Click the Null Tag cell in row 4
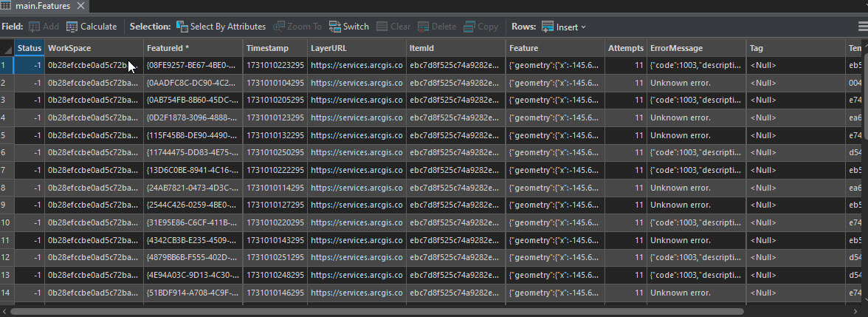The image size is (868, 317). 796,117
